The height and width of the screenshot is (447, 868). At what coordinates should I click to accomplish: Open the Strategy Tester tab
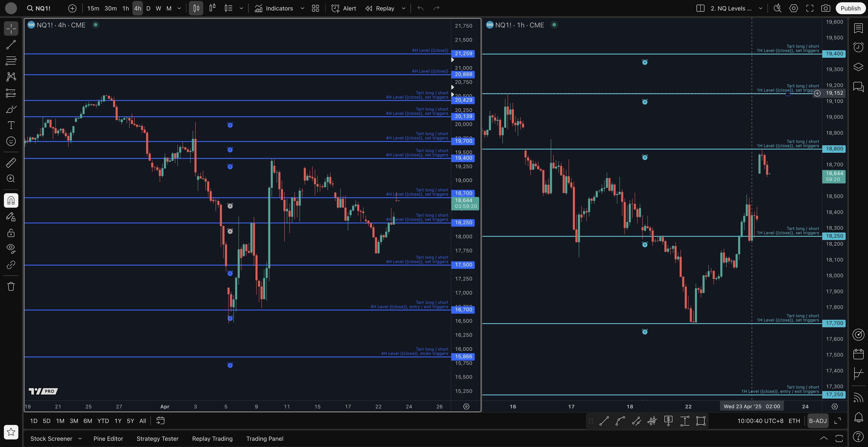pyautogui.click(x=157, y=439)
